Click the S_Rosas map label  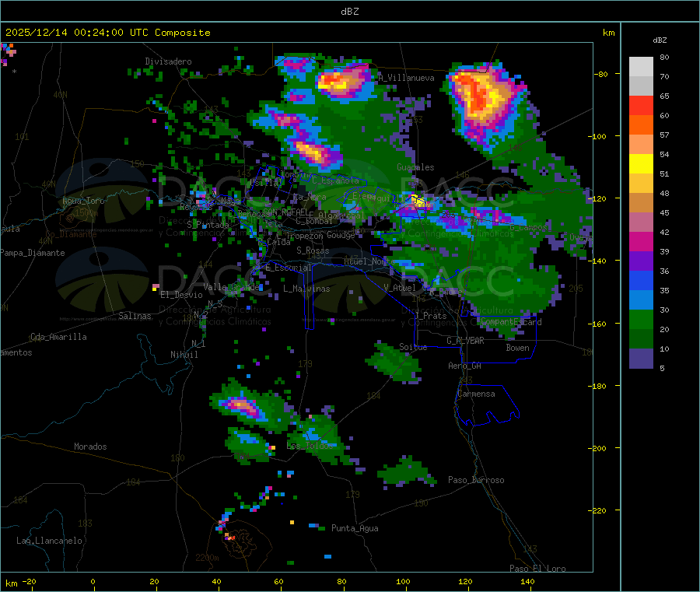pos(313,250)
